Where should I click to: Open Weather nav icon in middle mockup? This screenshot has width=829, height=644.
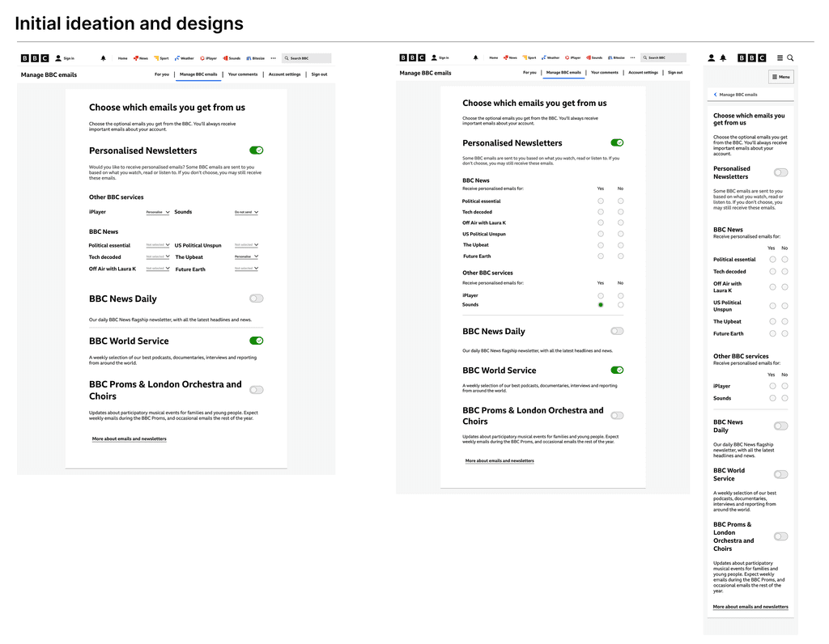(x=543, y=57)
